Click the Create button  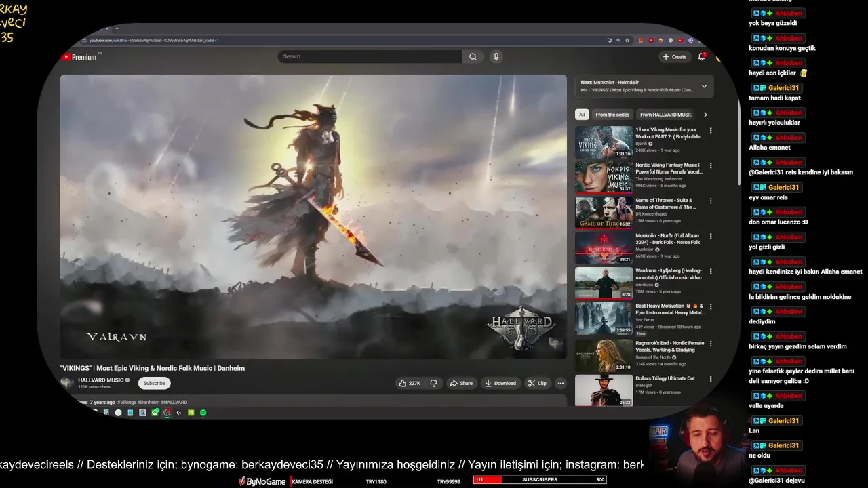tap(675, 57)
